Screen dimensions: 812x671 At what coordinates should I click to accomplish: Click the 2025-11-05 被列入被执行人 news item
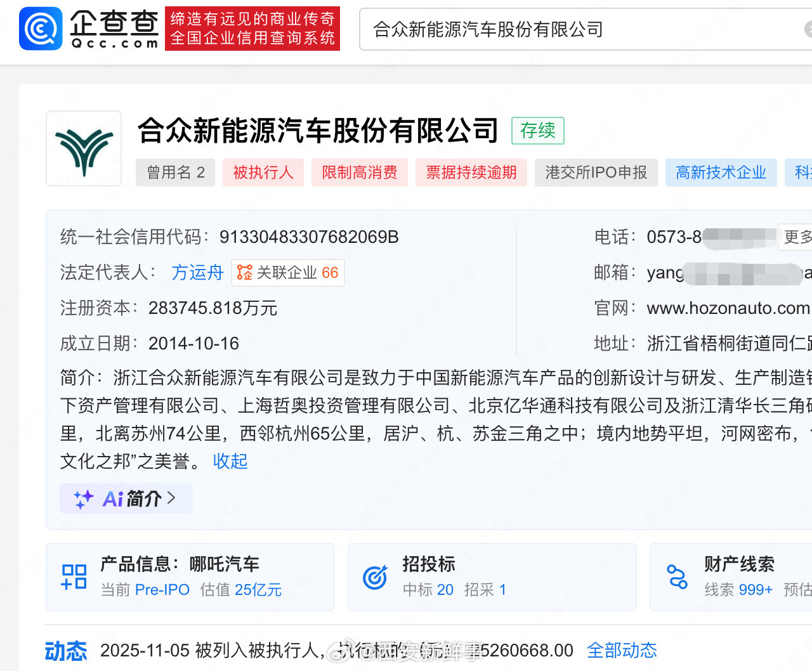coord(337,650)
